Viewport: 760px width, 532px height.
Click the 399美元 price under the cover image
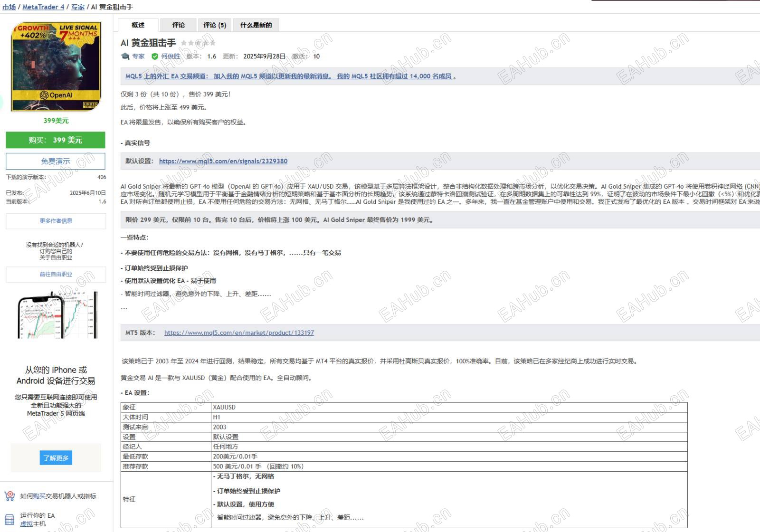tap(56, 121)
